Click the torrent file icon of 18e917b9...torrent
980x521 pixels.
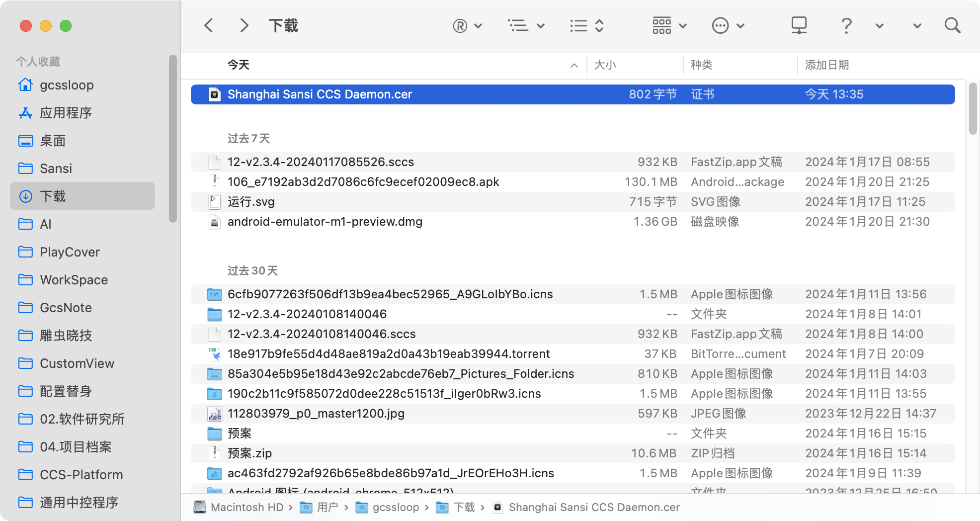214,354
